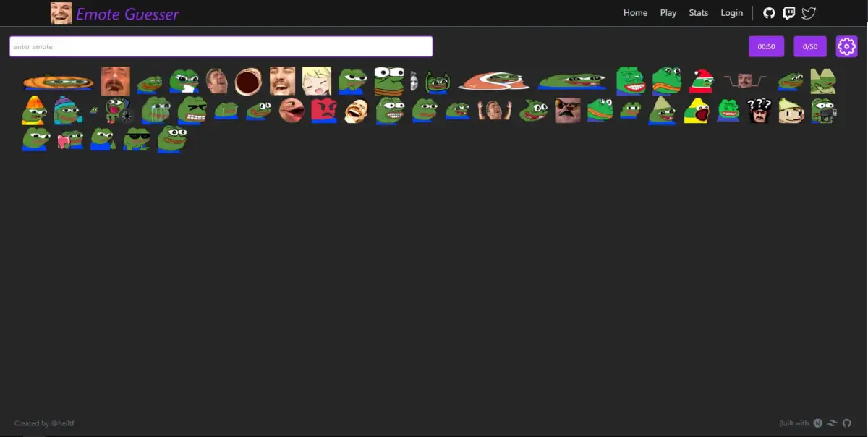The height and width of the screenshot is (437, 868).
Task: Navigate to the Stats page
Action: click(x=698, y=12)
